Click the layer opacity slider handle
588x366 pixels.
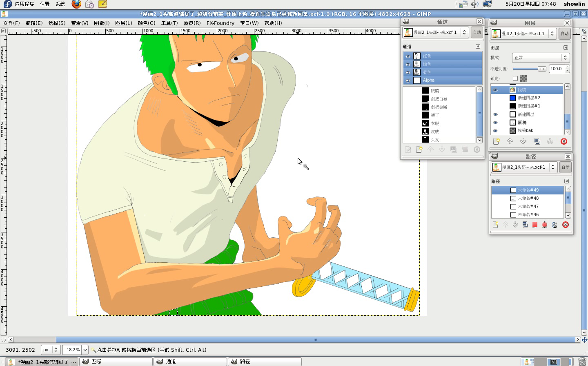pos(542,69)
